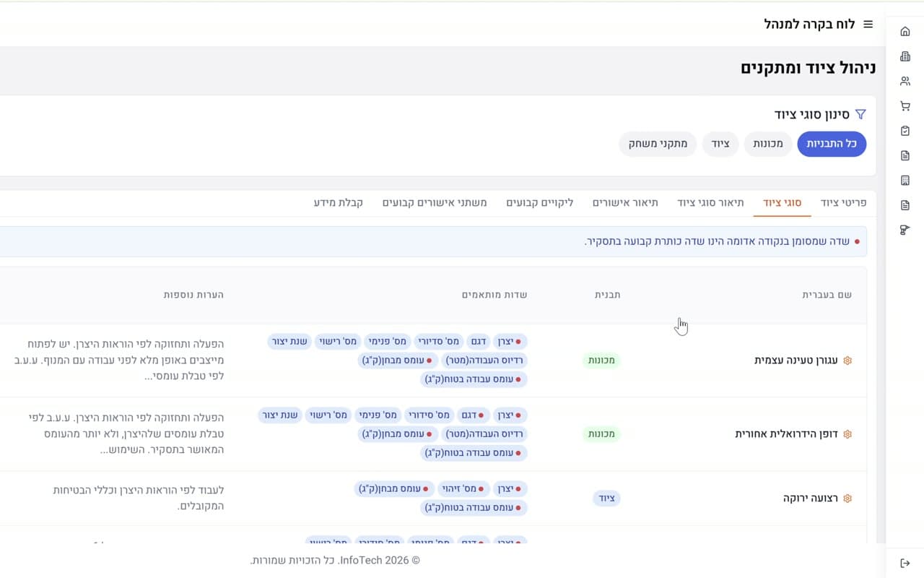This screenshot has height=578, width=924.
Task: Click עומס מבחן(ק"ג) tag in רצועה ירוקה row
Action: pyautogui.click(x=395, y=489)
